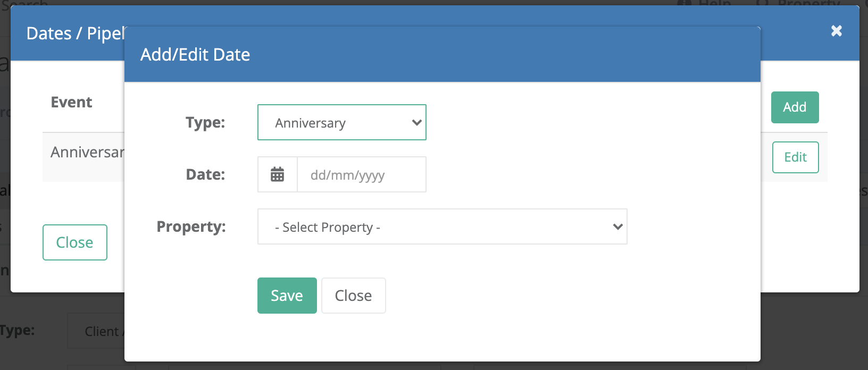Save the new date entry
The height and width of the screenshot is (370, 868).
[x=287, y=296]
